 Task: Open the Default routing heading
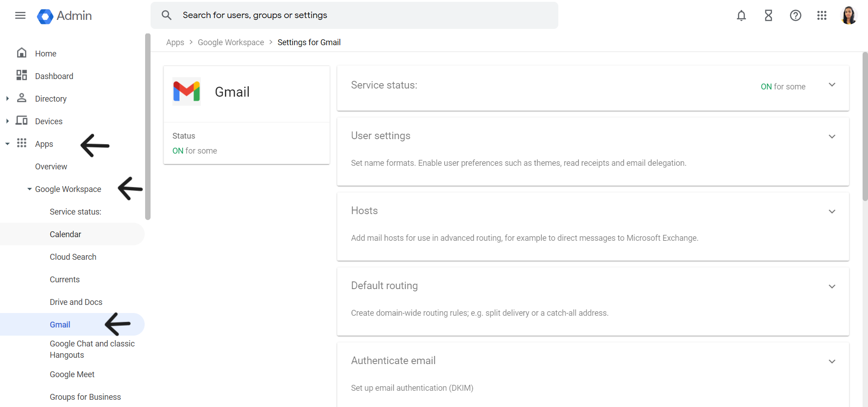[x=384, y=285]
